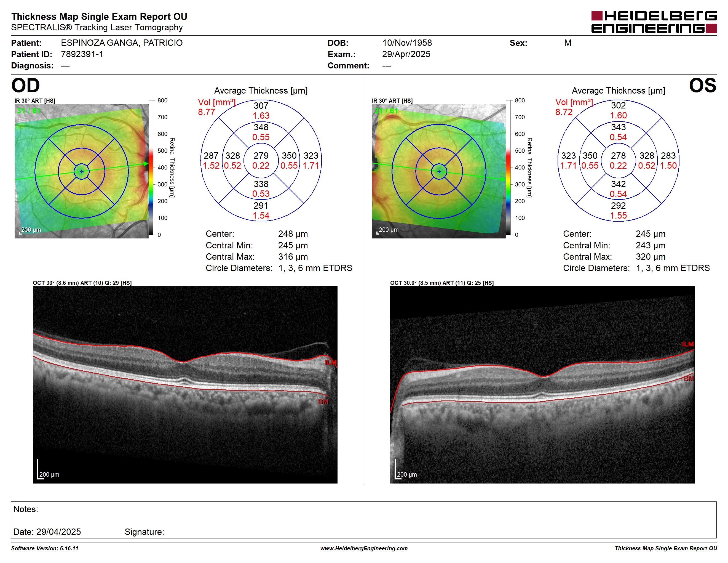Screen dimensions: 728x563
Task: Click OD total volume 8.77
Action: 206,112
